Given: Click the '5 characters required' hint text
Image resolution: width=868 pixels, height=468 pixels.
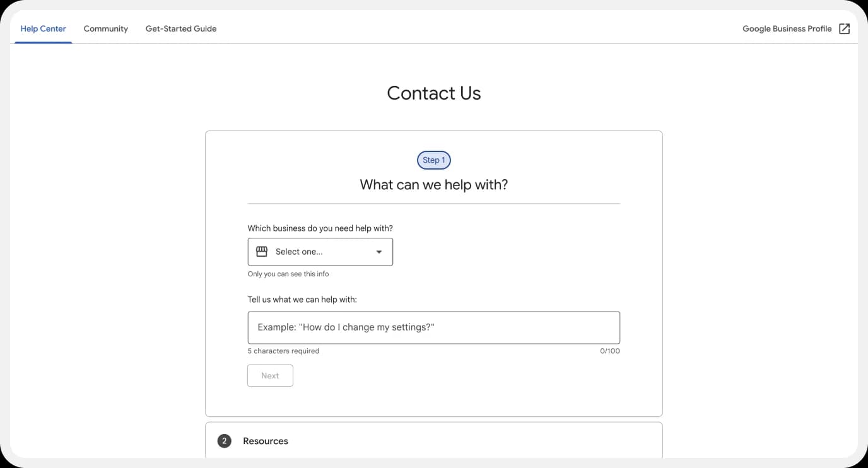Looking at the screenshot, I should tap(283, 351).
